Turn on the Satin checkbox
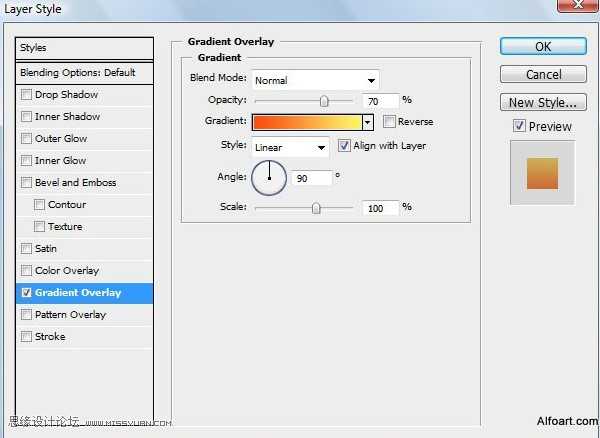The image size is (600, 438). [x=26, y=249]
